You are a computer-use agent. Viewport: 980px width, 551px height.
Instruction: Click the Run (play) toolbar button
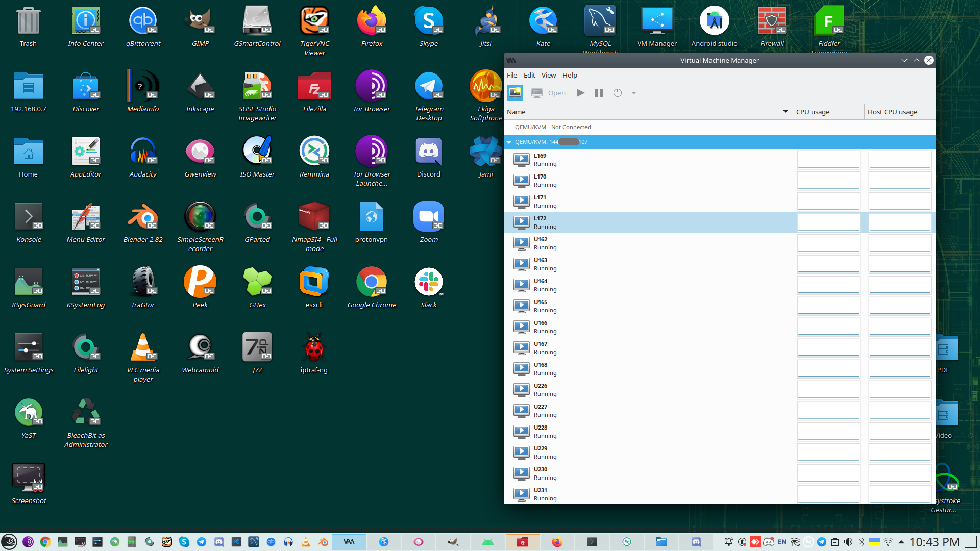pos(580,93)
